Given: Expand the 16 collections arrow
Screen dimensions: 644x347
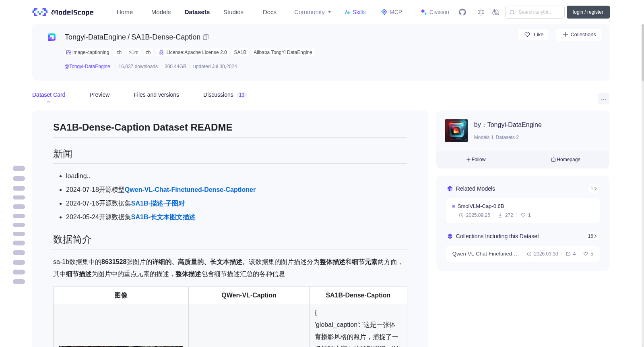Looking at the screenshot, I should pos(592,236).
